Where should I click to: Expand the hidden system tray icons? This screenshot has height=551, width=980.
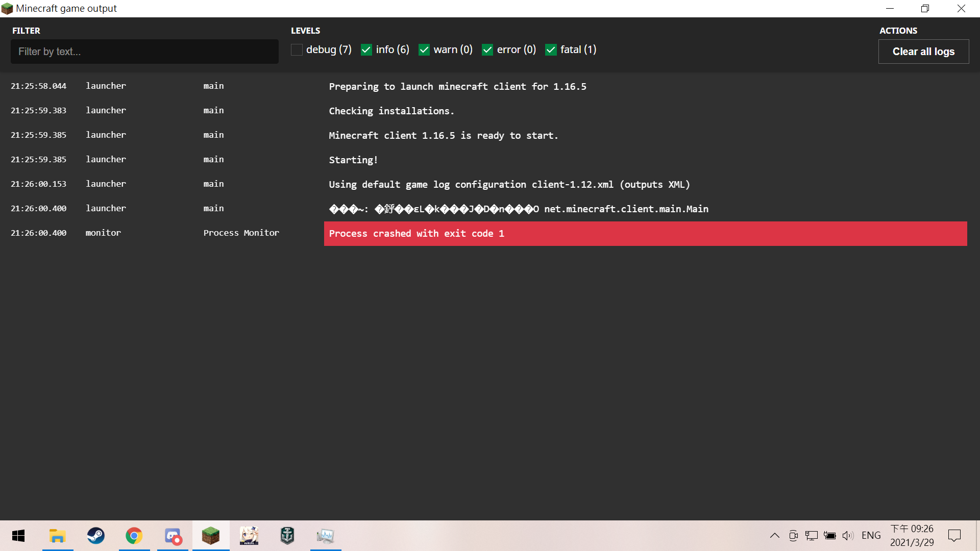(x=774, y=536)
